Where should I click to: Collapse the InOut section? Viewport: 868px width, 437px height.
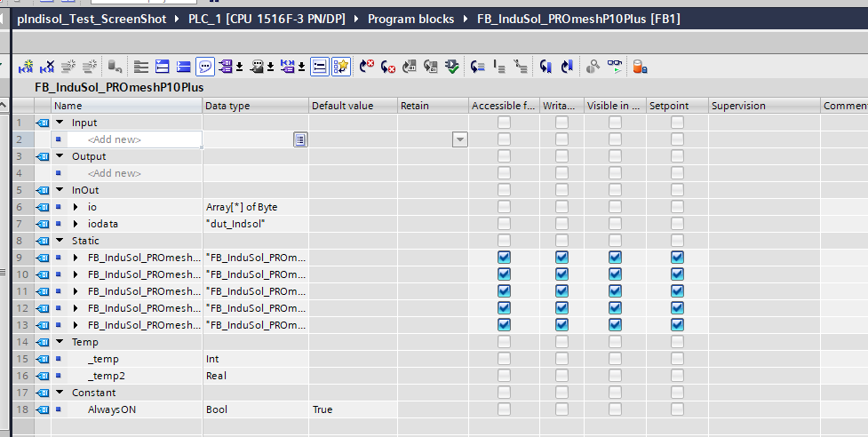pos(60,190)
